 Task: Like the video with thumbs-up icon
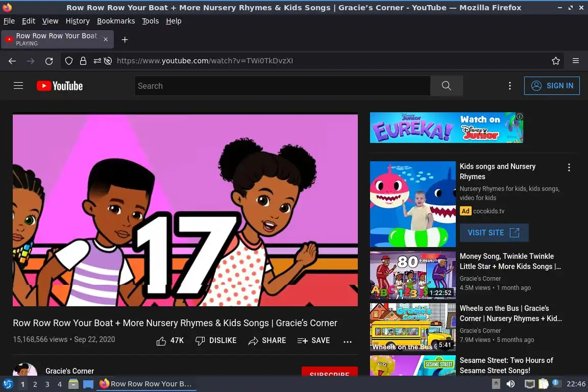(161, 340)
